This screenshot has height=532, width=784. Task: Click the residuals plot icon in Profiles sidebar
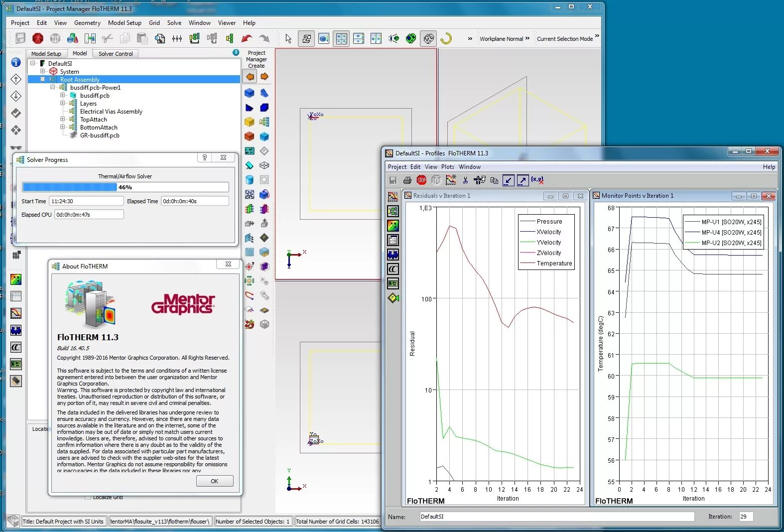393,197
